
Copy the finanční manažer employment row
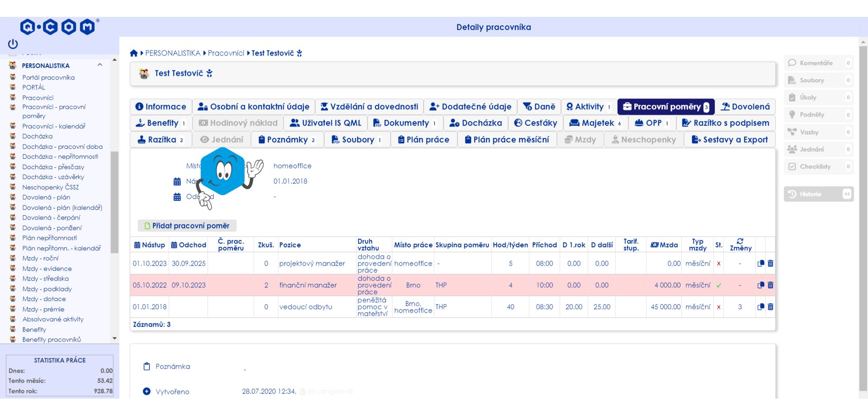761,285
